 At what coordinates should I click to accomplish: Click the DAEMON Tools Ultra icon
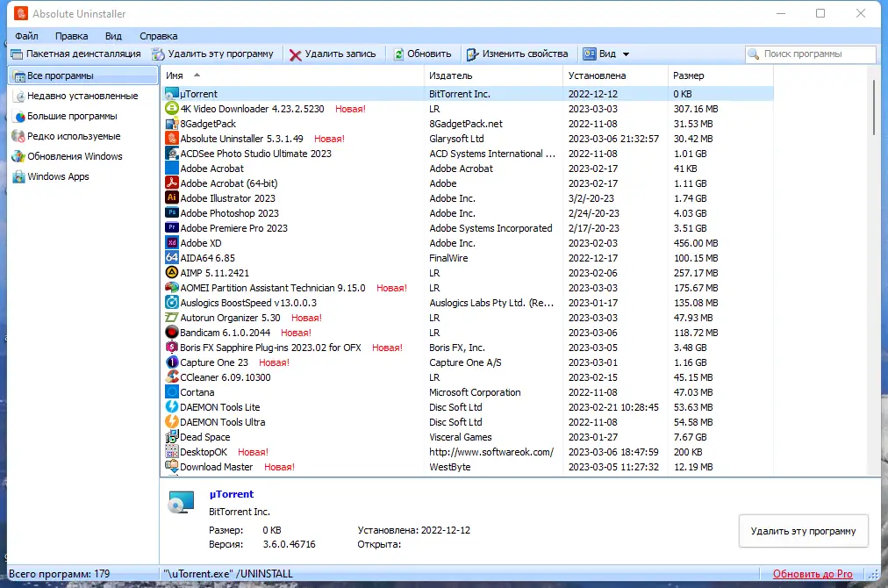click(x=172, y=421)
